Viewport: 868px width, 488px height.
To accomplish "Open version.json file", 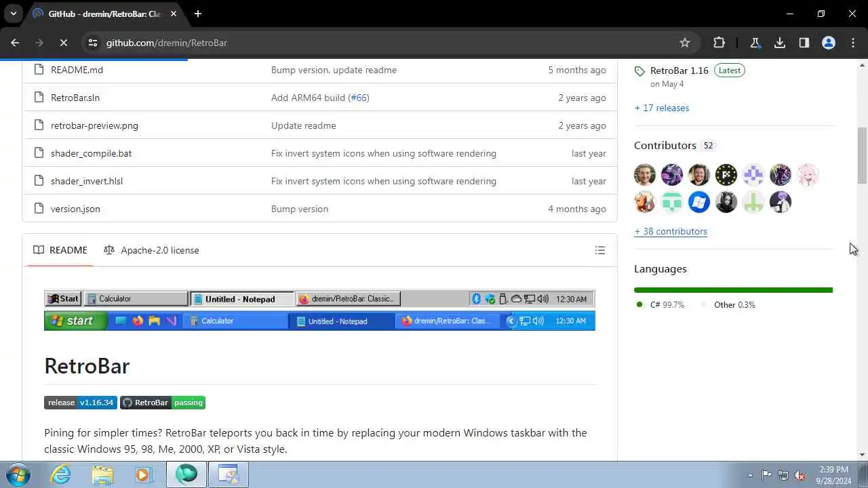I will coord(75,209).
